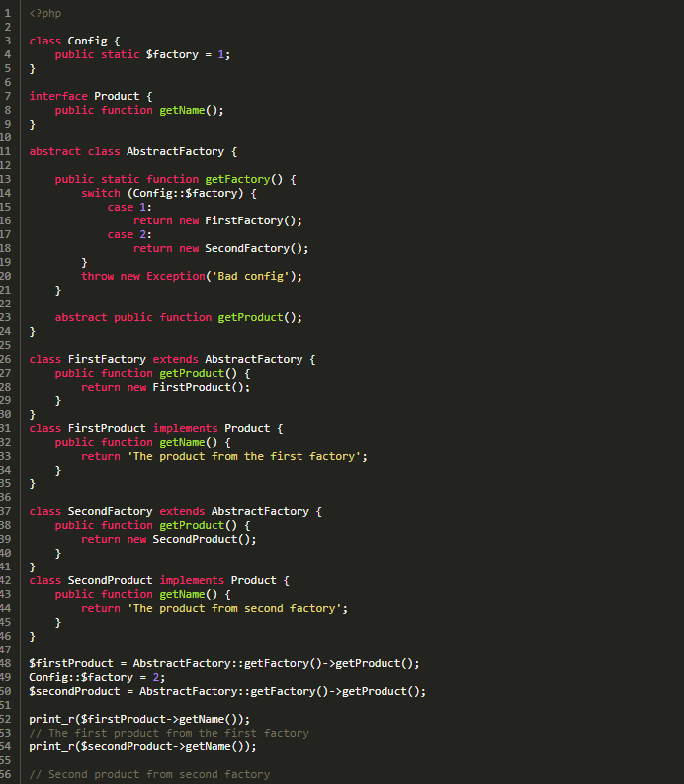Click the 'case 1:' line
This screenshot has width=684, height=784.
click(x=129, y=207)
